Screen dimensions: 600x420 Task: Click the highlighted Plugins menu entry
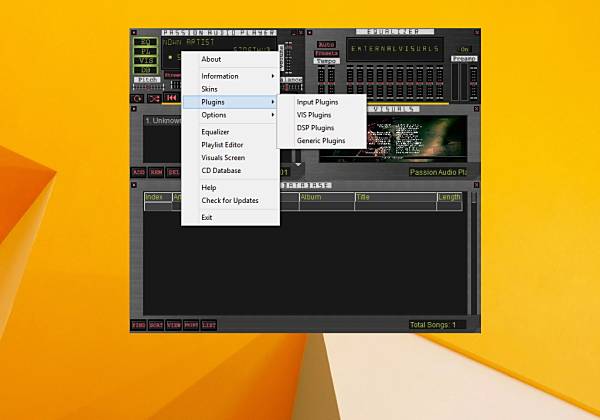click(x=231, y=102)
